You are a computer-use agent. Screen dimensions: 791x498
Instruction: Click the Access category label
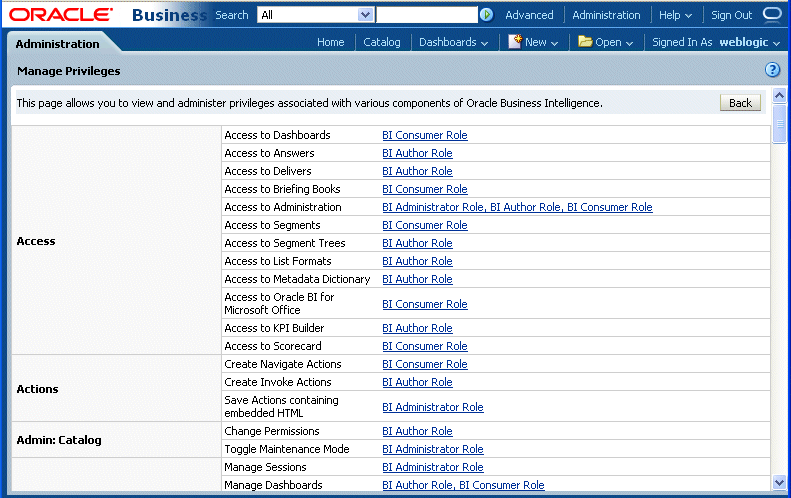(36, 241)
